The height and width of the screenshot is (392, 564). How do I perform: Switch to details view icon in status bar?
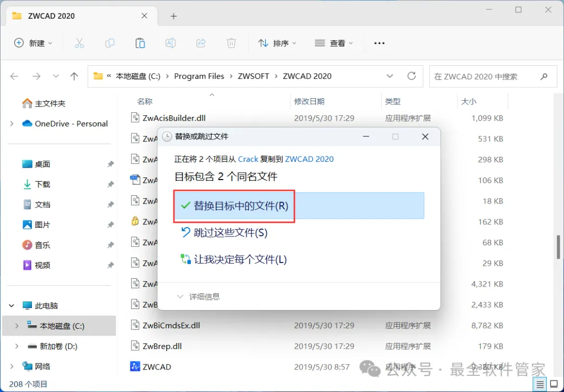click(540, 385)
